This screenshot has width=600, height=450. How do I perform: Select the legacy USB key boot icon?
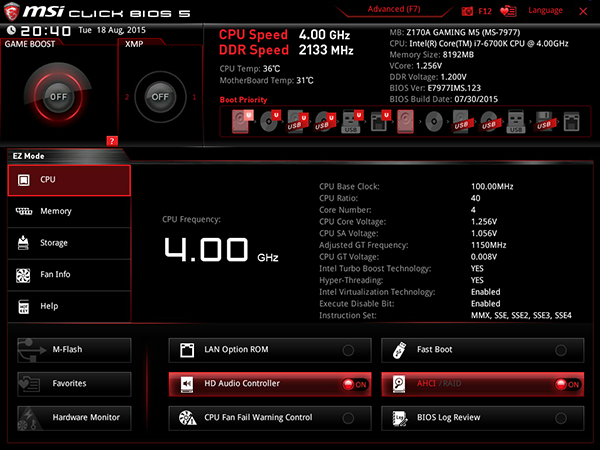(x=516, y=122)
